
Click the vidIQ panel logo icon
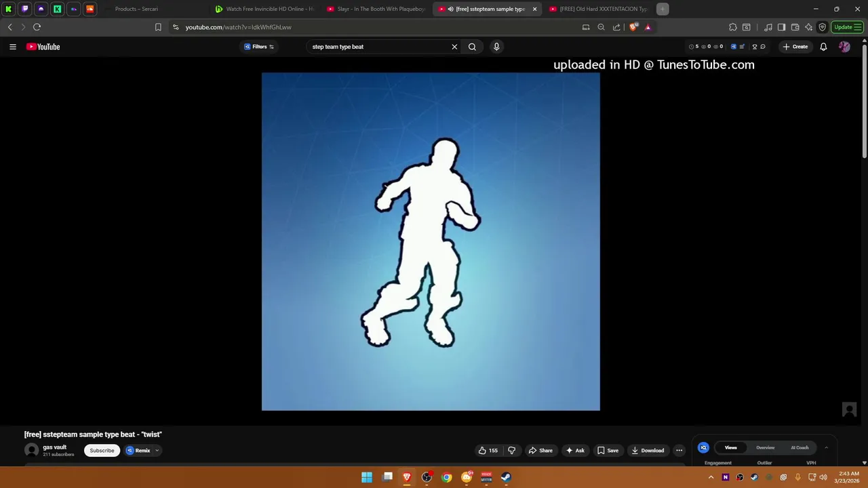click(x=703, y=447)
